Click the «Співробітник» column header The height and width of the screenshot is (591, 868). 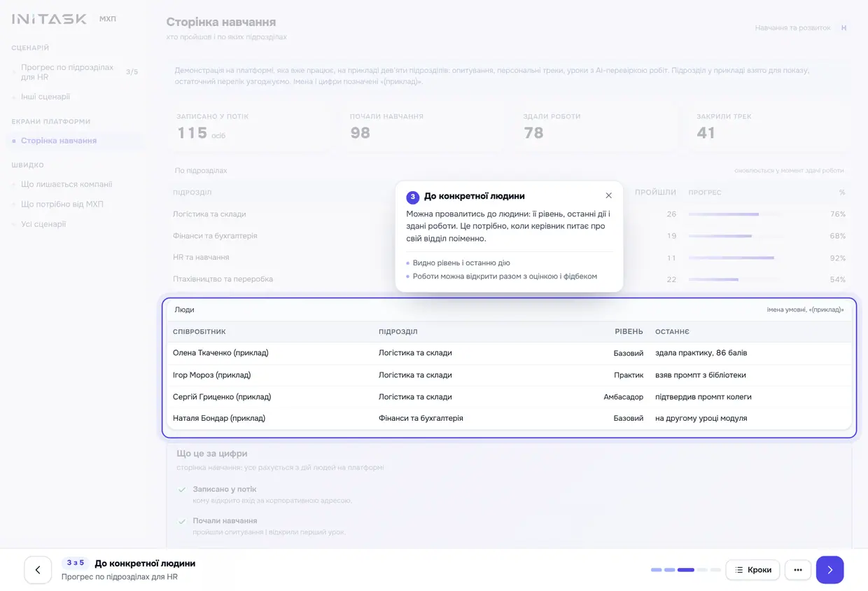pyautogui.click(x=199, y=332)
